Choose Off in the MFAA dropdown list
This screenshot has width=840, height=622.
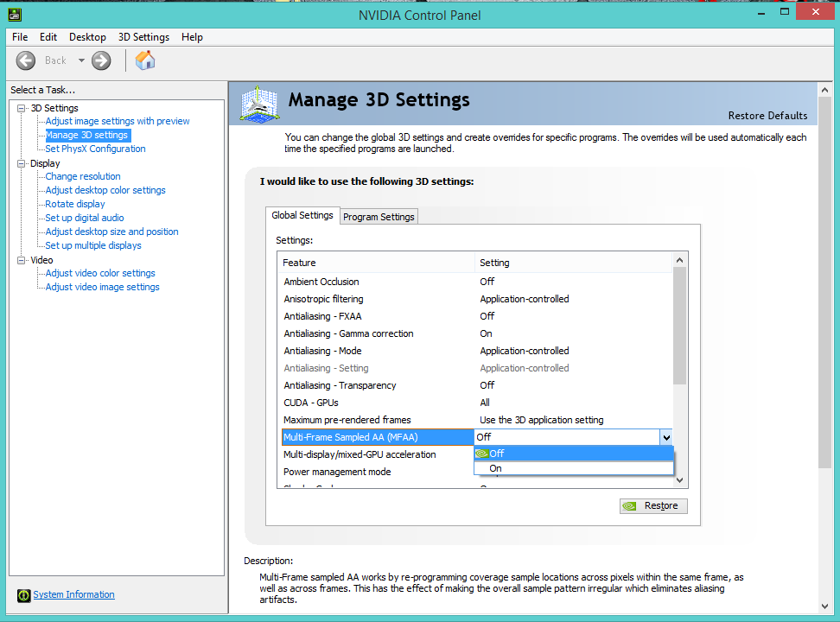pos(574,454)
